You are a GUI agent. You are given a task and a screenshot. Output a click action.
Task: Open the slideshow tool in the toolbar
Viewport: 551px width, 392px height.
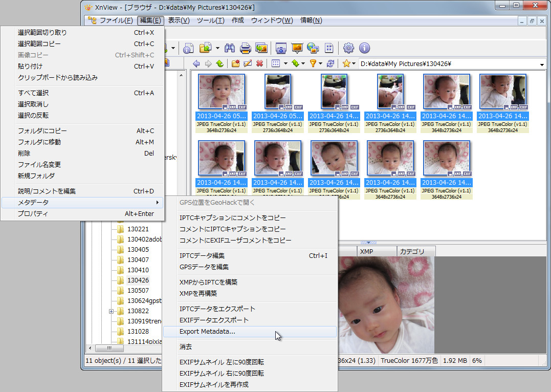297,48
